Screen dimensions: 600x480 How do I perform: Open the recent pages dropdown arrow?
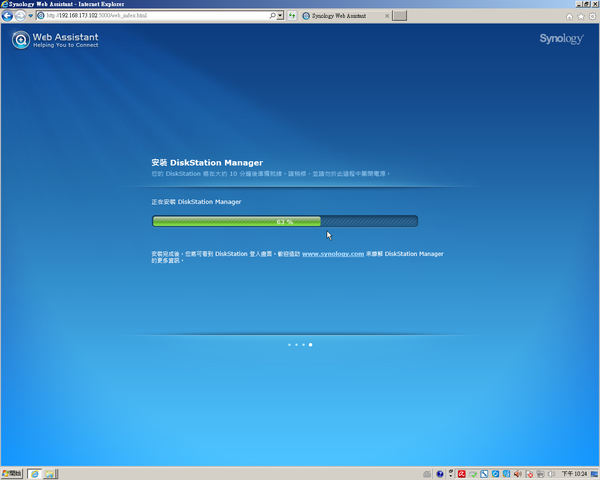coord(30,16)
